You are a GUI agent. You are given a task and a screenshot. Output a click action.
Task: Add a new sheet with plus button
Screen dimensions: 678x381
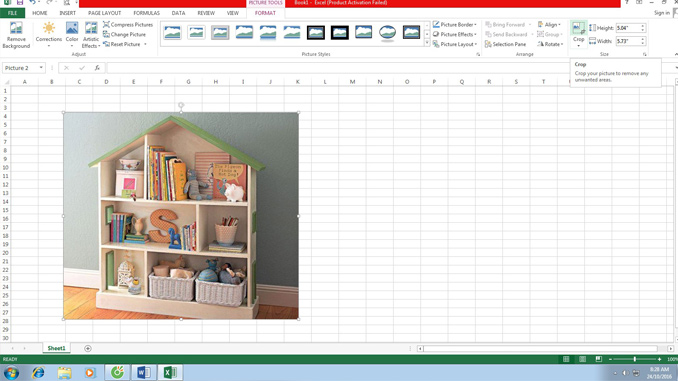coord(88,349)
